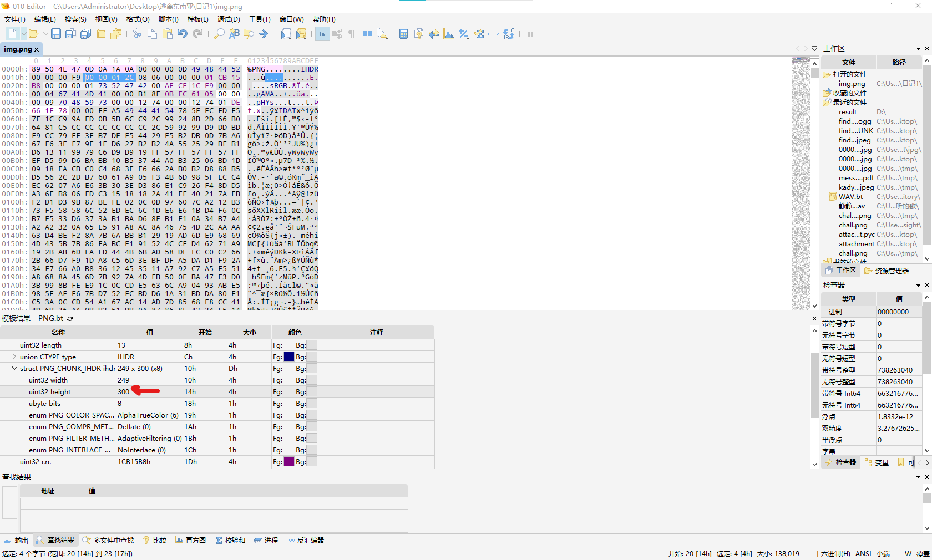The width and height of the screenshot is (932, 560).
Task: Redo the last undone edit
Action: [197, 34]
